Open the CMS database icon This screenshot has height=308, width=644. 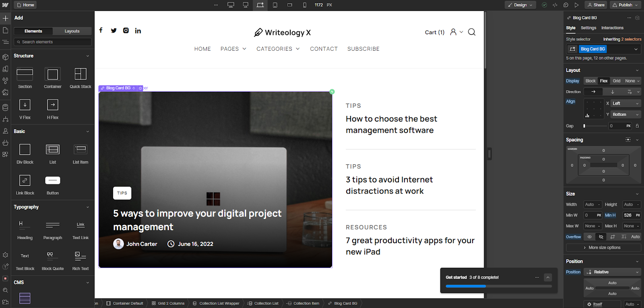click(5, 107)
